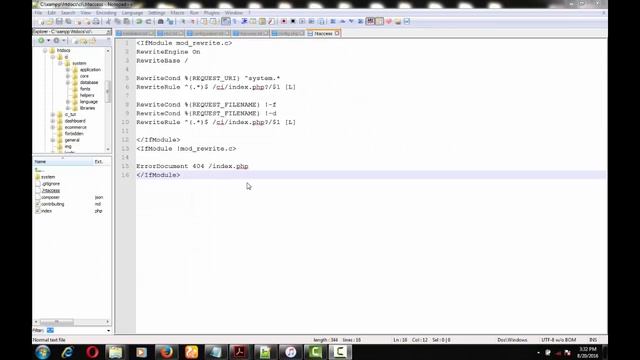Click the Redo toolbar icon
The width and height of the screenshot is (640, 360).
click(149, 21)
